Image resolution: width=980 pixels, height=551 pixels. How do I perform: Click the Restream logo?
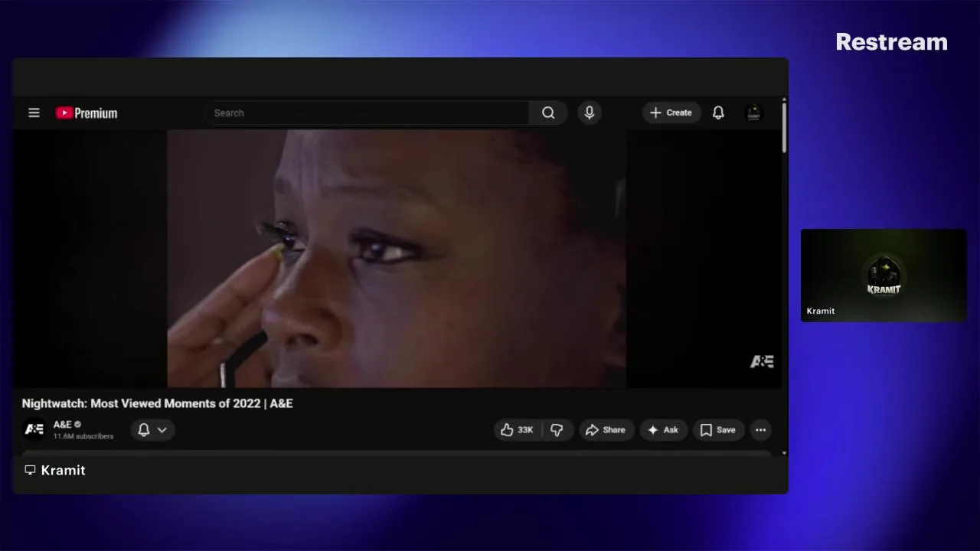[x=891, y=42]
